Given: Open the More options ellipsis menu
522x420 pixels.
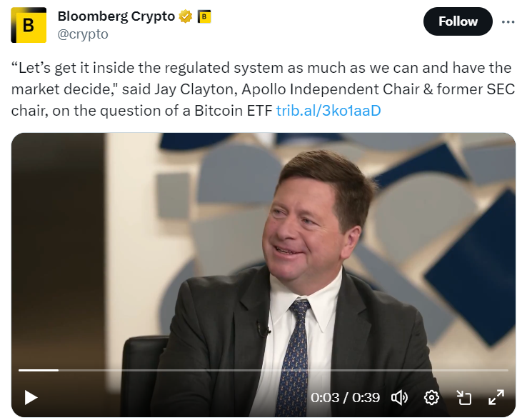Looking at the screenshot, I should click(x=508, y=21).
